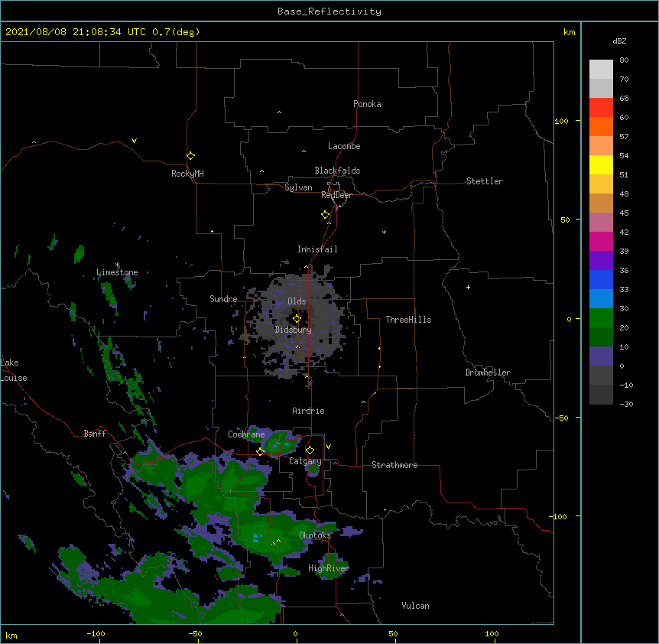Viewport: 659px width, 644px height.
Task: Pick the red 65-60 dBZ legend swatch
Action: [x=601, y=108]
